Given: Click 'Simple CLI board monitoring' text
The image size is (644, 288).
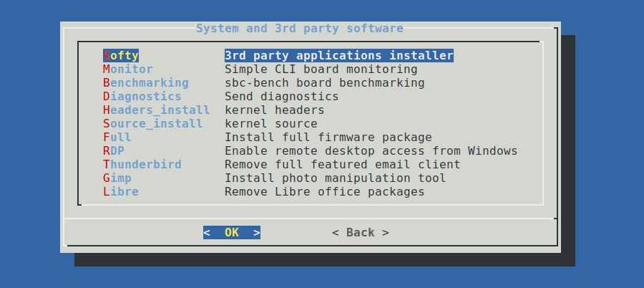Looking at the screenshot, I should 321,69.
